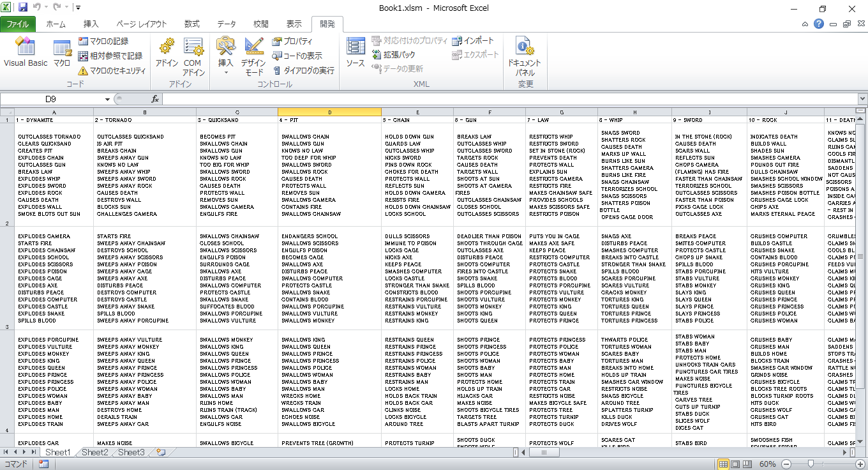Click the select-all corner button

[x=8, y=112]
